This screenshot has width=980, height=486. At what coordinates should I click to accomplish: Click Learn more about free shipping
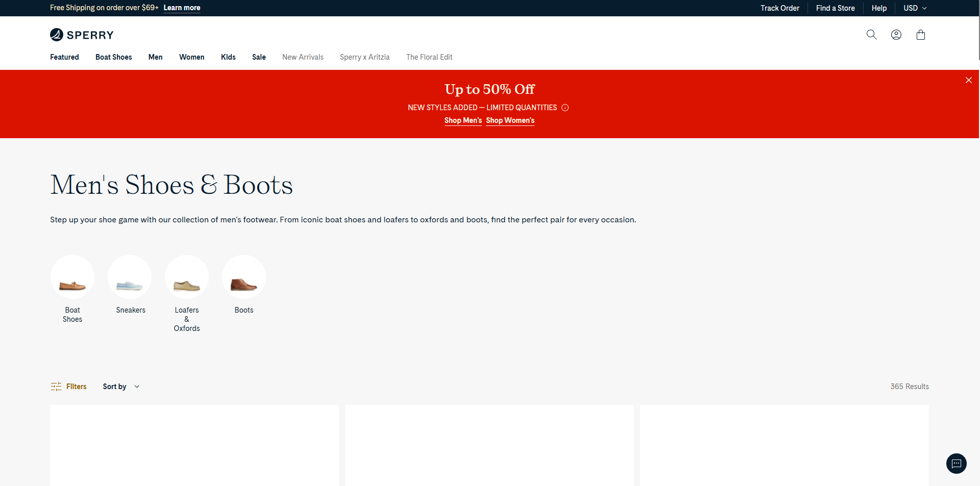coord(181,8)
